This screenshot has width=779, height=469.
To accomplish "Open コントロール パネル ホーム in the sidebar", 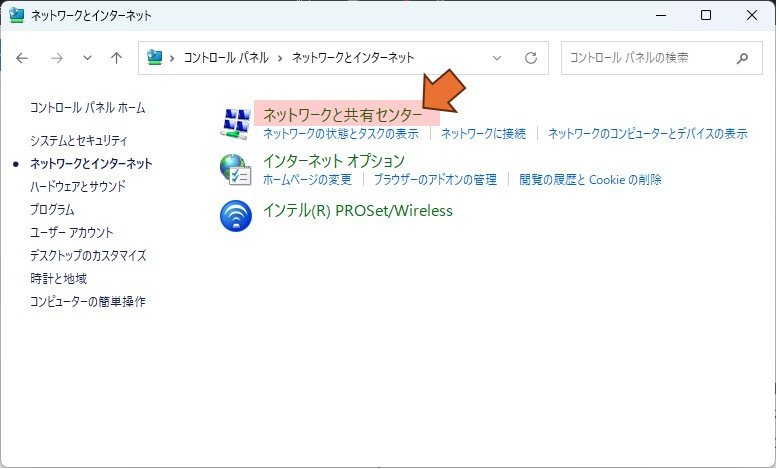I will tap(87, 107).
